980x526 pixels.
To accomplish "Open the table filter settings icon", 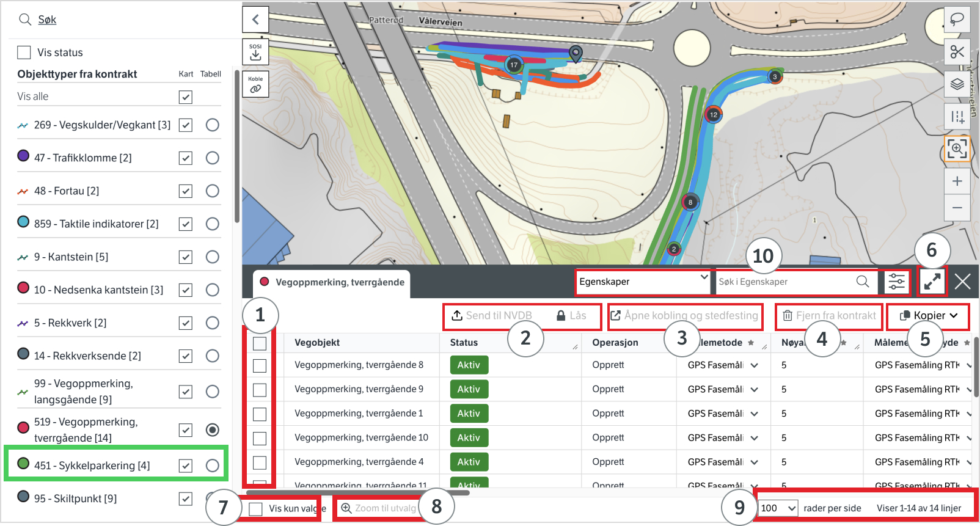I will point(896,282).
